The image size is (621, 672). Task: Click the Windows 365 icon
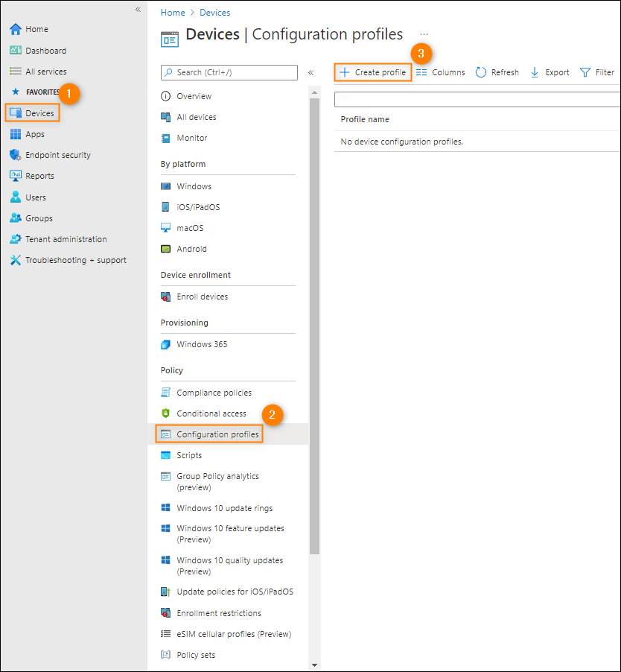[165, 345]
